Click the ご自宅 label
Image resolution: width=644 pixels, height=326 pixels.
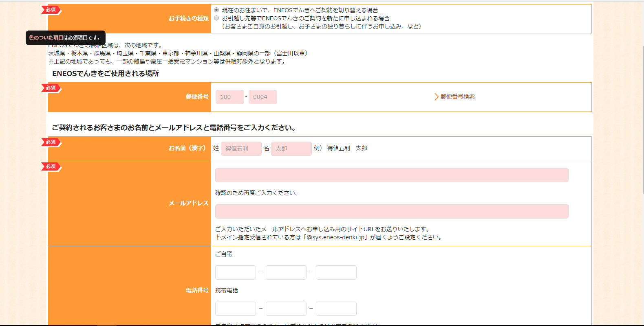point(224,254)
